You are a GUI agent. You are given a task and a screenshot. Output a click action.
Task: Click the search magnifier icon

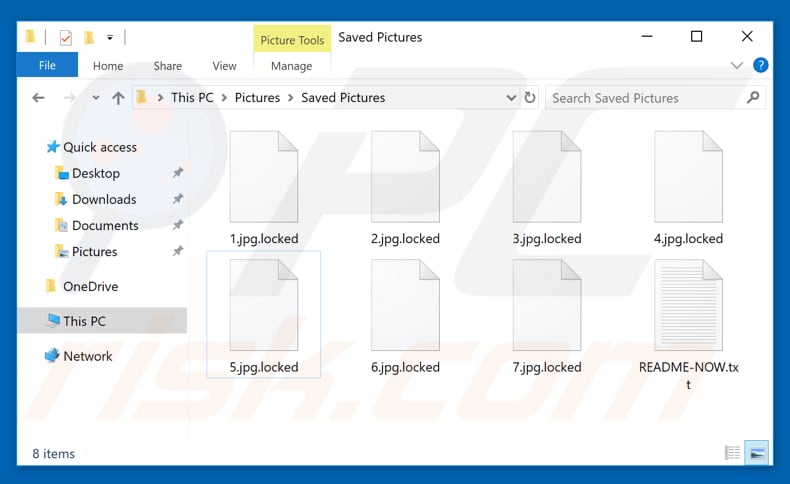tap(753, 98)
